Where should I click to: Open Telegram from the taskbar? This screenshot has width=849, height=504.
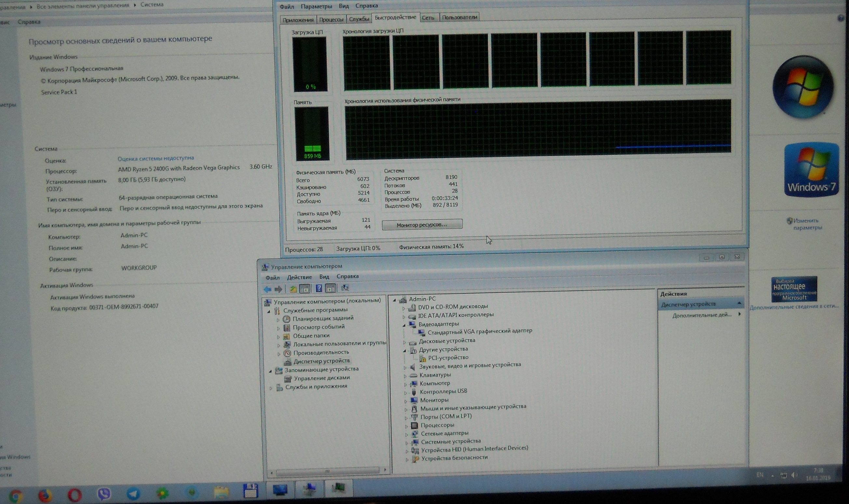[133, 494]
